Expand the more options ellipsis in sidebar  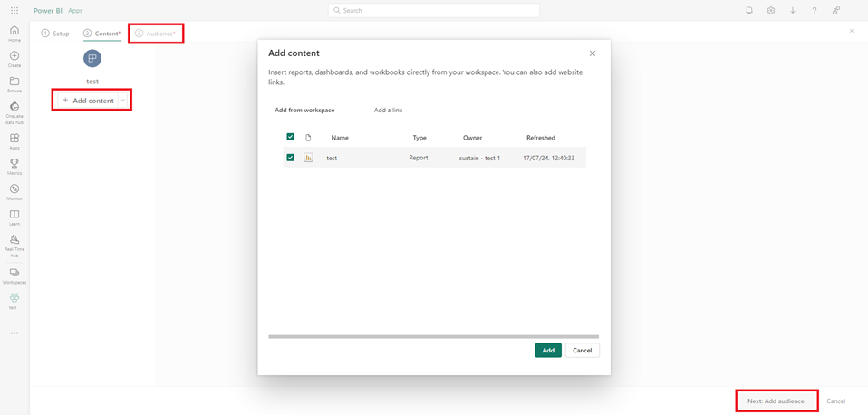pos(14,333)
